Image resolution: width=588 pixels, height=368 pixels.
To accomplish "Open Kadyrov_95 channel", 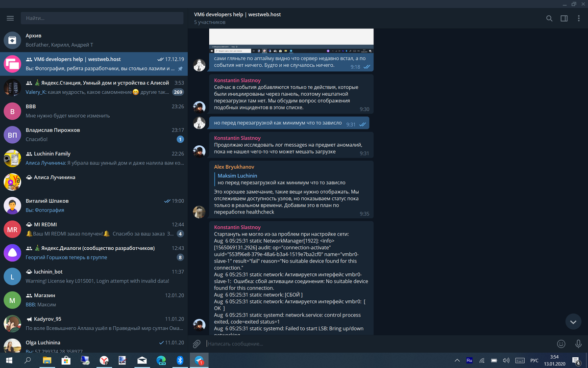I will point(94,323).
